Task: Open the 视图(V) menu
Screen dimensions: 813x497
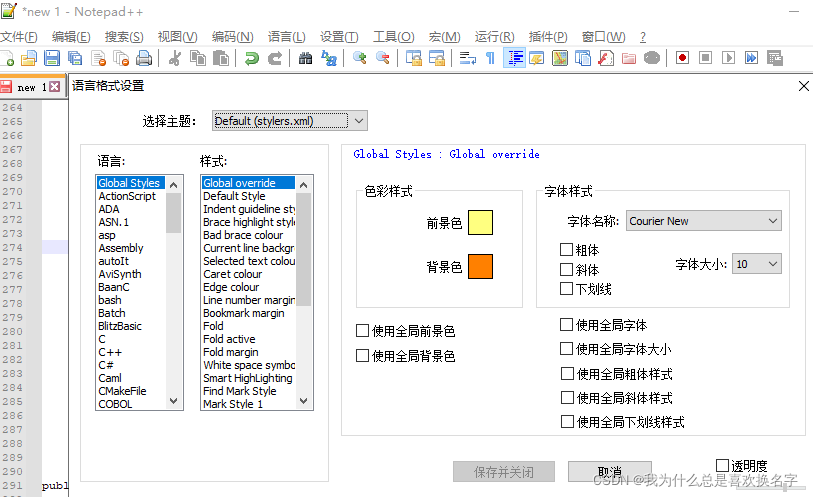Action: (x=177, y=37)
